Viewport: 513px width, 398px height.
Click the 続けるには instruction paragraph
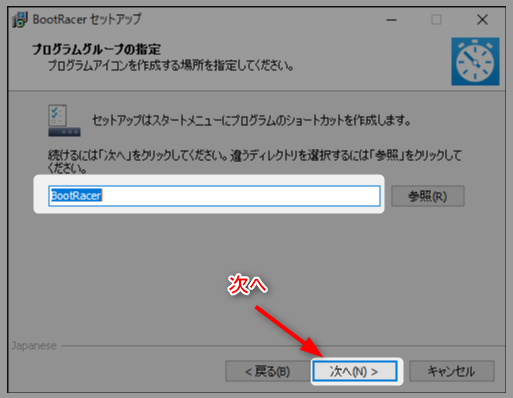coord(255,162)
